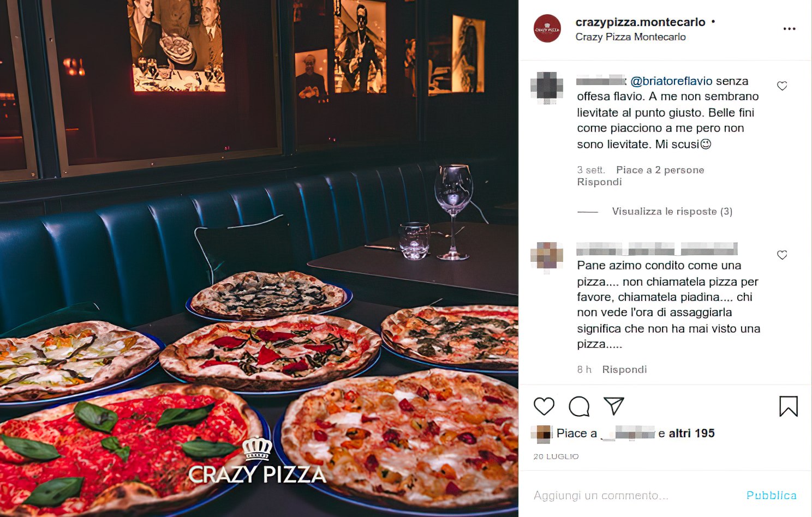Screen dimensions: 812x517
Task: Focus the 'Aggiungi un commento...' field
Action: pos(633,495)
